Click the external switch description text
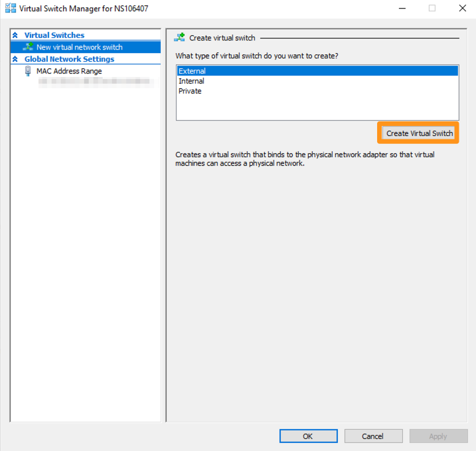Image resolution: width=476 pixels, height=451 pixels. [x=305, y=159]
